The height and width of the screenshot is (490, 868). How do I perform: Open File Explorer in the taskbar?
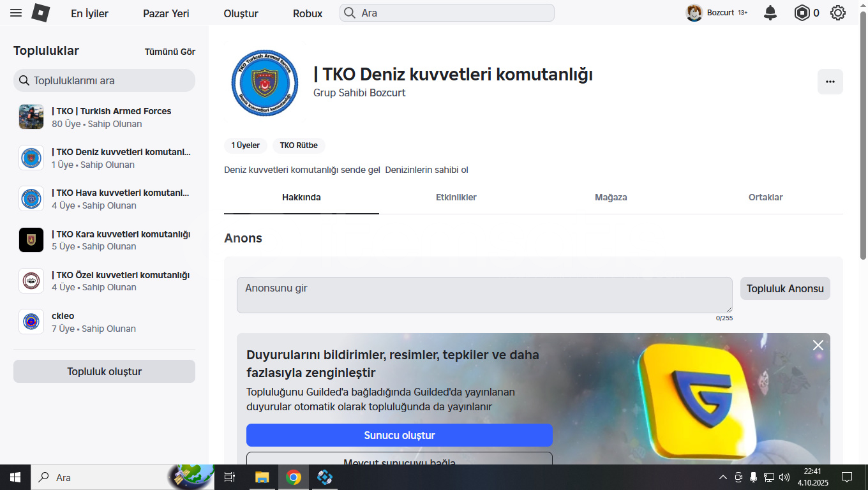(262, 477)
